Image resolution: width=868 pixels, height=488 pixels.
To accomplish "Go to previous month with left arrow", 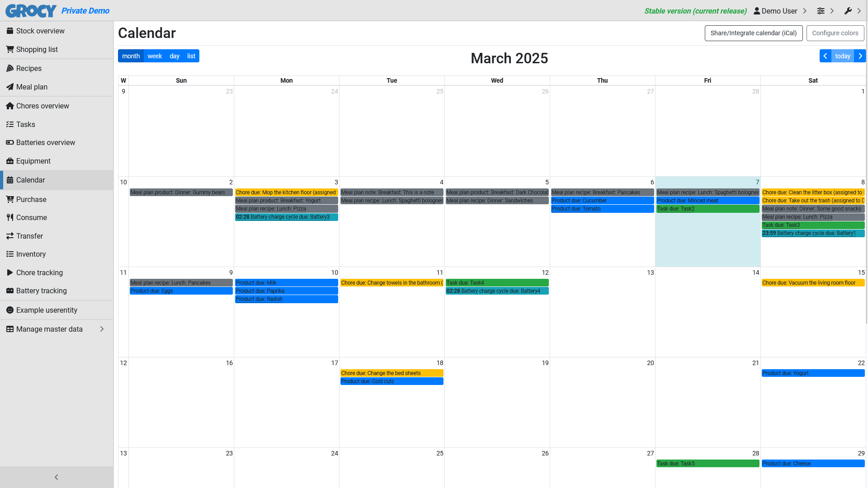I will coord(826,56).
